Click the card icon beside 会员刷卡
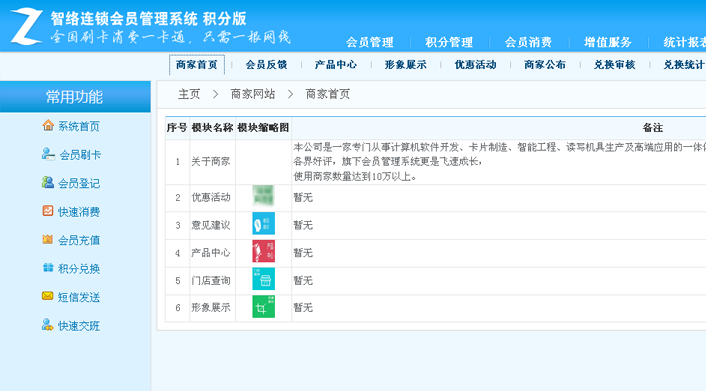706x391 pixels. click(x=48, y=154)
